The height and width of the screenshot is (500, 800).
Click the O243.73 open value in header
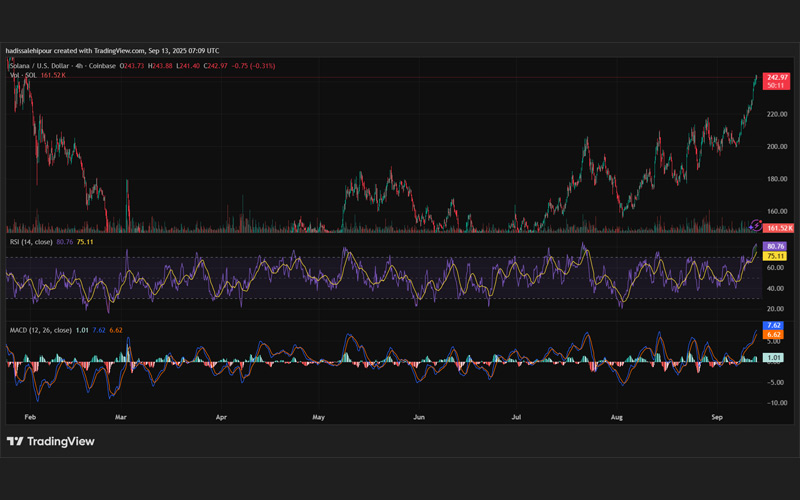click(132, 66)
